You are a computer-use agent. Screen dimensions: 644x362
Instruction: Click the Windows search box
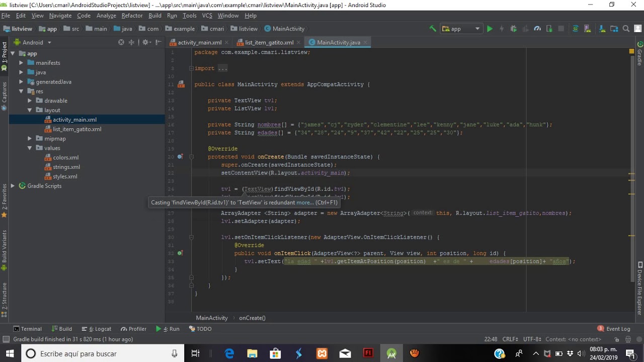(103, 353)
